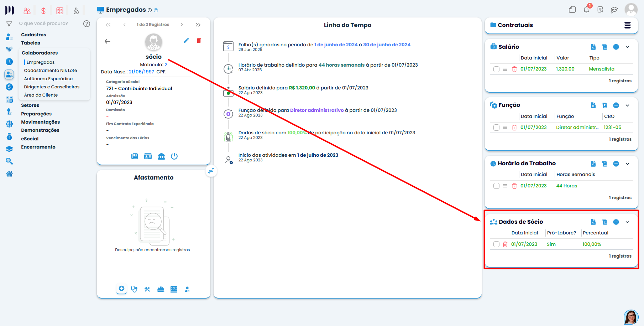
Task: Click the power icon under employee details
Action: [x=174, y=156]
